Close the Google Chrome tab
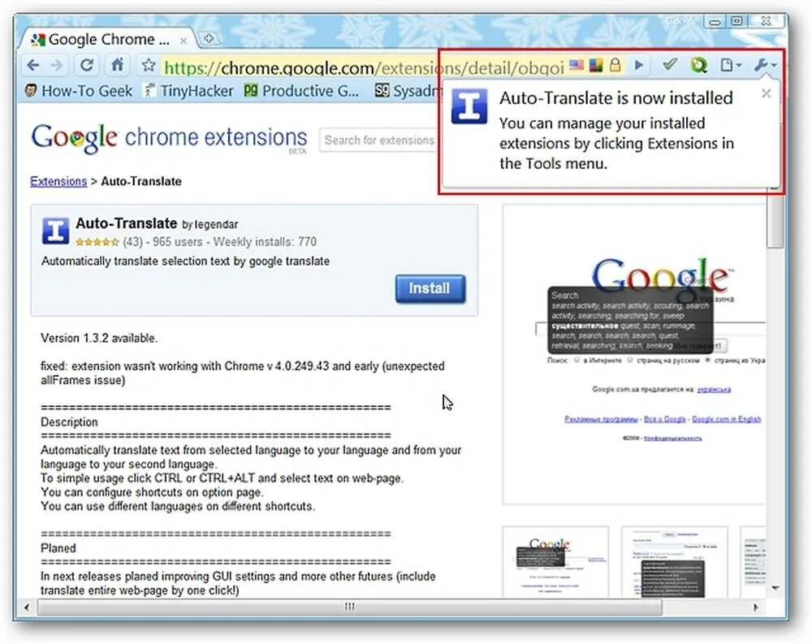Screen dimensions: 812x644 184,41
